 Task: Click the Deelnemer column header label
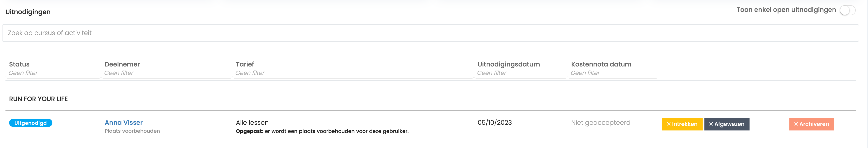[x=122, y=64]
